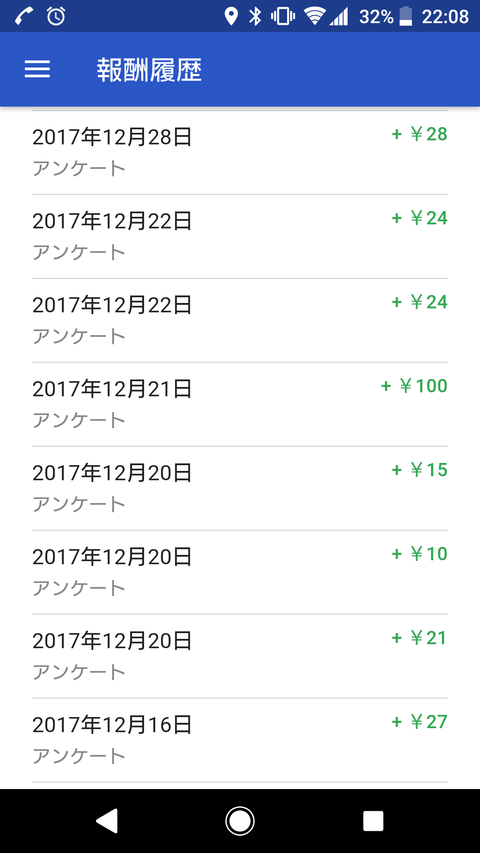Tap the vibrate mode status icon
The width and height of the screenshot is (480, 853).
coord(283,17)
